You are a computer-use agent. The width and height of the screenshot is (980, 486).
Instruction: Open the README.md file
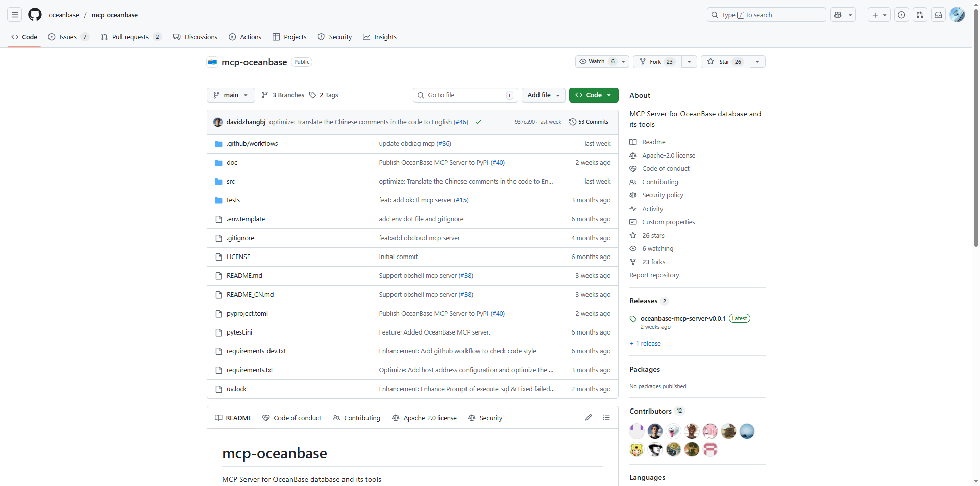244,275
